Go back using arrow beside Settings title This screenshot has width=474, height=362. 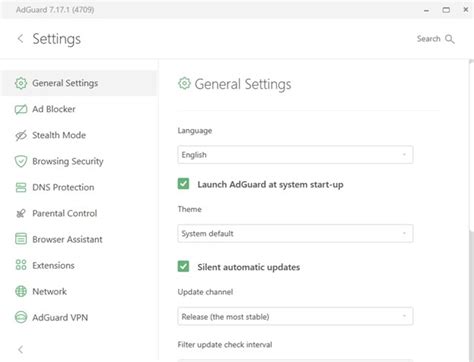20,39
